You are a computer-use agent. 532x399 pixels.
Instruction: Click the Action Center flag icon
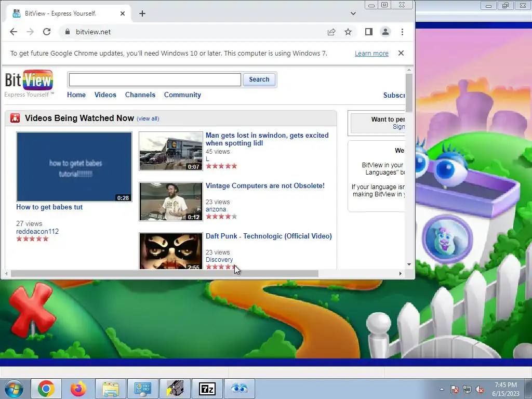coord(454,390)
